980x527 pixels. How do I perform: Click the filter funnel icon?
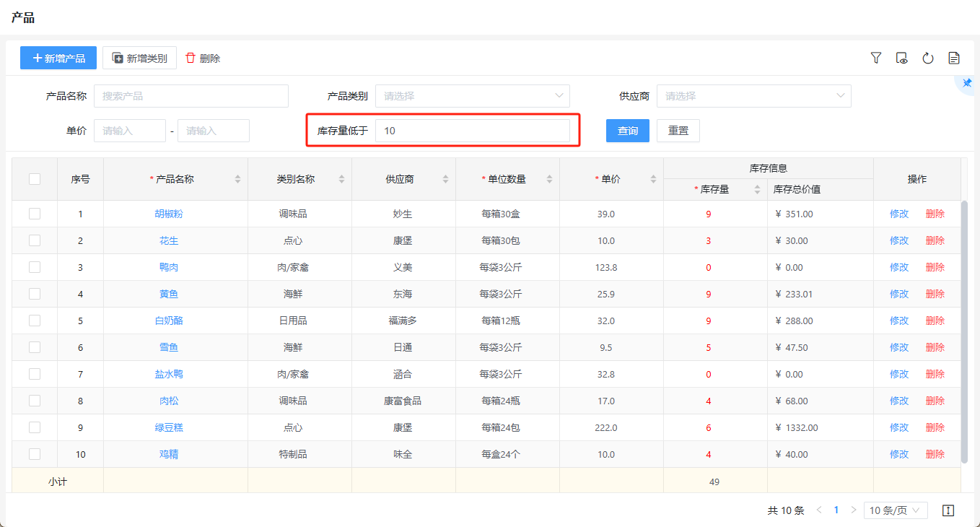[876, 58]
